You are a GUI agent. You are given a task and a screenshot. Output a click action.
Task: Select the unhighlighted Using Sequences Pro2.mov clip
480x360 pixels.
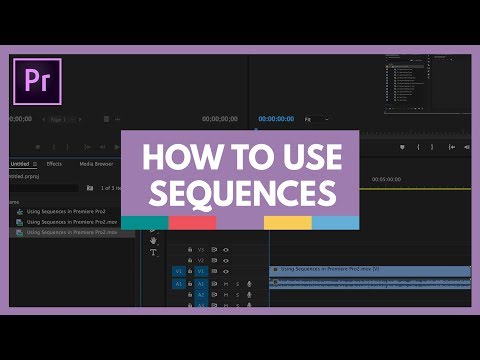point(72,222)
